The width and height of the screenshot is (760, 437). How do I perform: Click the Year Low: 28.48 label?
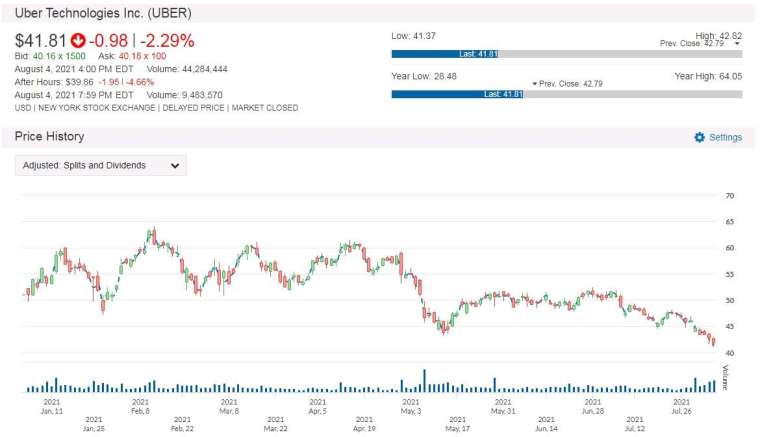[424, 76]
